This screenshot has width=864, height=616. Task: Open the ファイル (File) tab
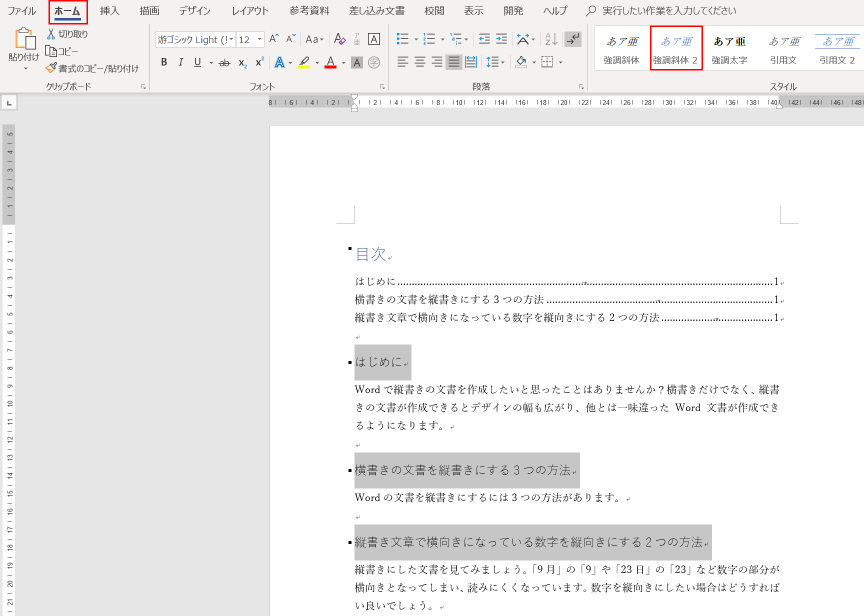coord(21,11)
